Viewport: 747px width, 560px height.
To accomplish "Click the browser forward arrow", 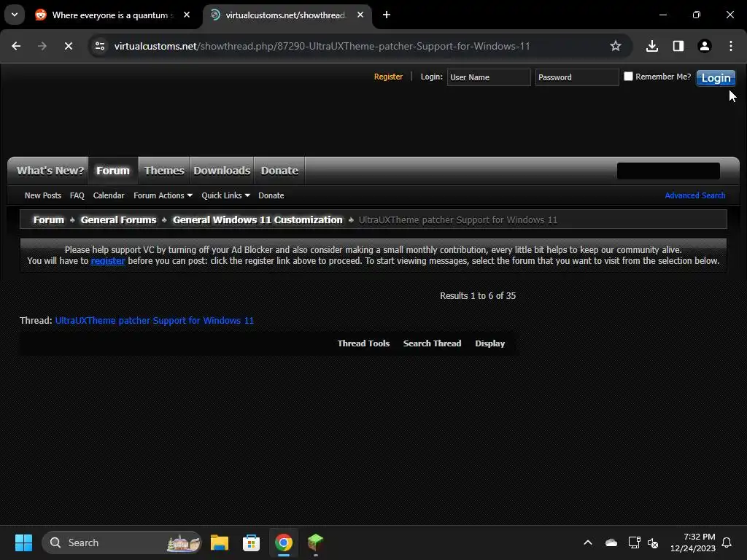I will (x=42, y=46).
